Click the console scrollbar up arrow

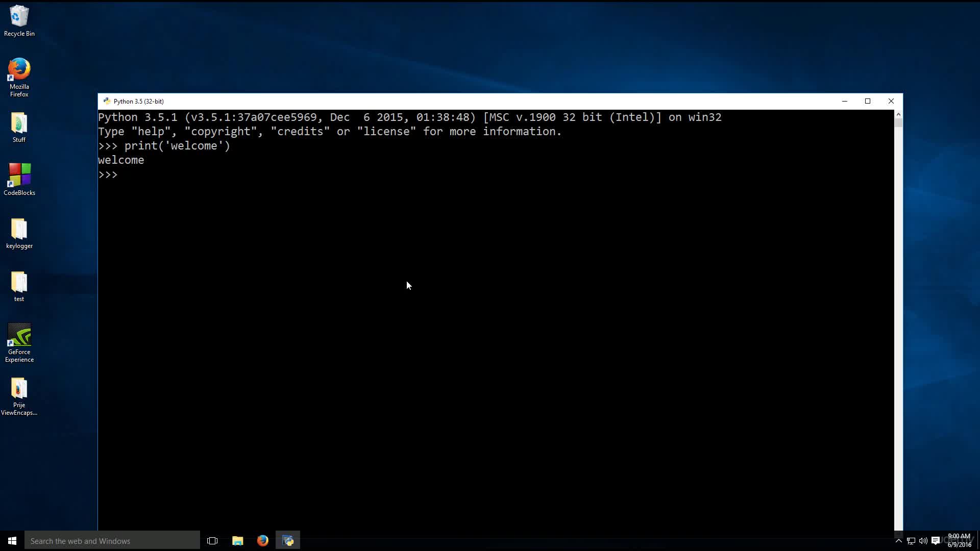point(898,114)
